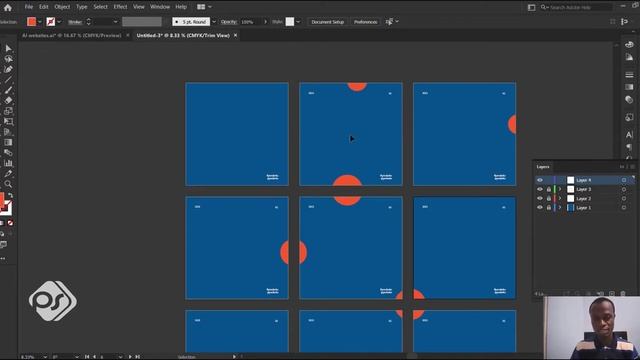Unlock Layer 2 via its lock icon
The image size is (640, 360).
[x=549, y=198]
